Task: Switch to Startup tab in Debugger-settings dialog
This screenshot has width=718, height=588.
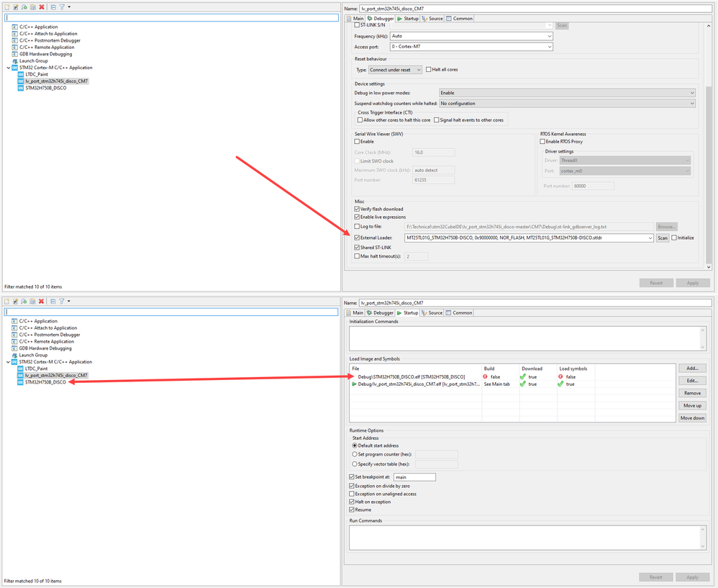Action: point(407,19)
